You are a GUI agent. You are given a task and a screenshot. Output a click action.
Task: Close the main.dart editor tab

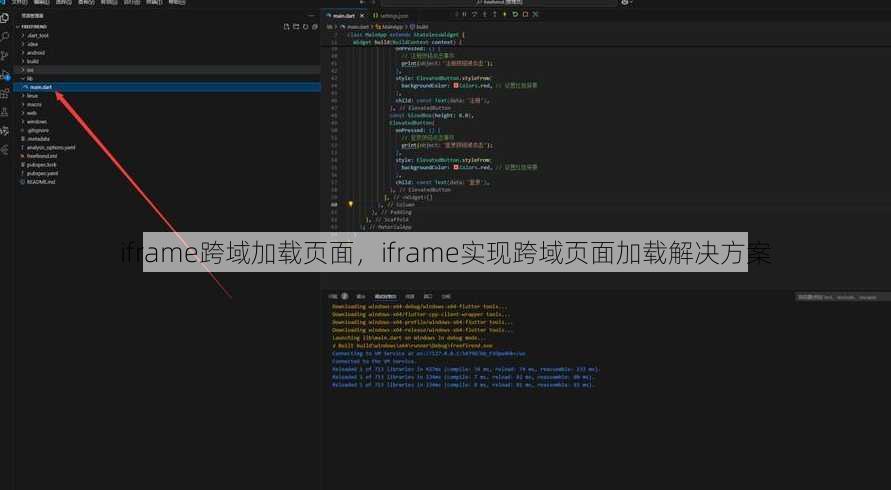click(x=362, y=16)
